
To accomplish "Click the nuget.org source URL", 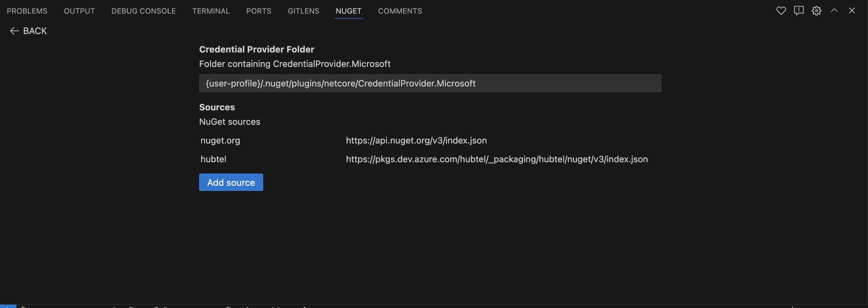I will (x=416, y=140).
